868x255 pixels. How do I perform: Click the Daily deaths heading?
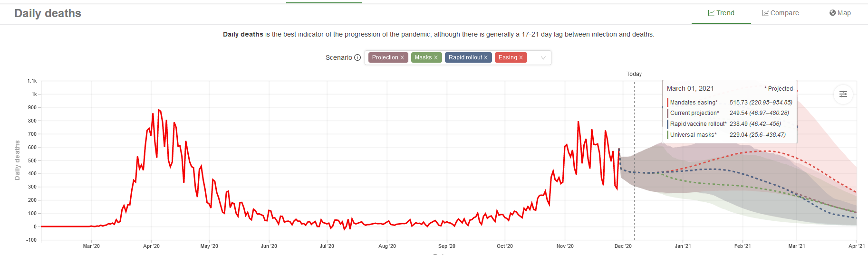click(x=48, y=13)
